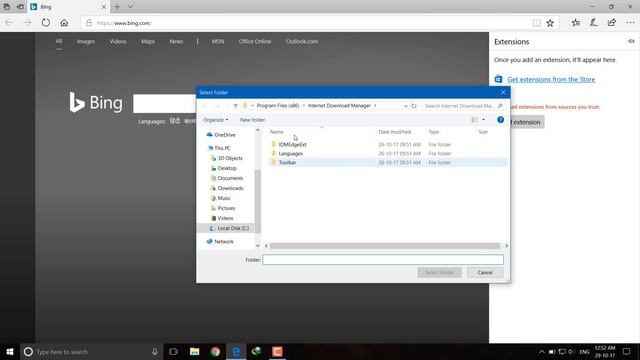Select Documents in the navigation pane
The height and width of the screenshot is (360, 640).
[230, 178]
